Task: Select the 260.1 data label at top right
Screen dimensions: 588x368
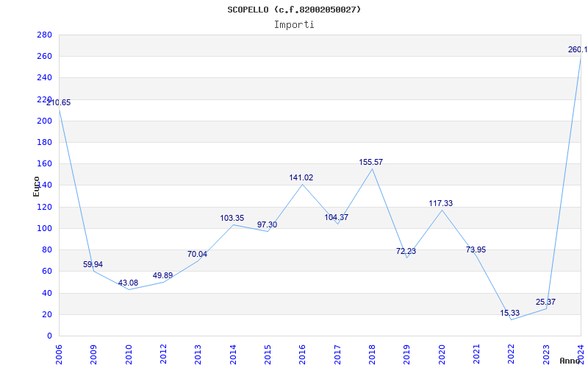Action: (x=578, y=49)
